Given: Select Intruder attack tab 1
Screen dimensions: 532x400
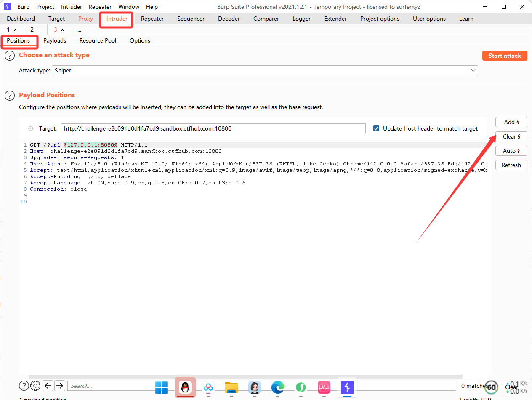Looking at the screenshot, I should [x=8, y=29].
